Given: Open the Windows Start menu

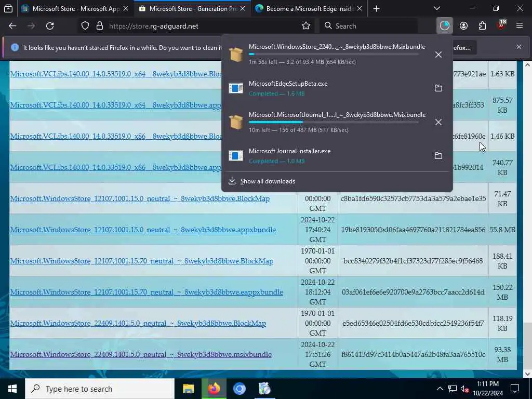Looking at the screenshot, I should click(x=12, y=389).
